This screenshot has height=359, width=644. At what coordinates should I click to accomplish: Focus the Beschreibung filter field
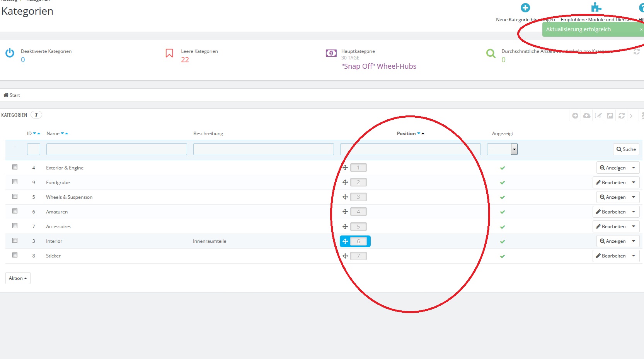pyautogui.click(x=264, y=149)
